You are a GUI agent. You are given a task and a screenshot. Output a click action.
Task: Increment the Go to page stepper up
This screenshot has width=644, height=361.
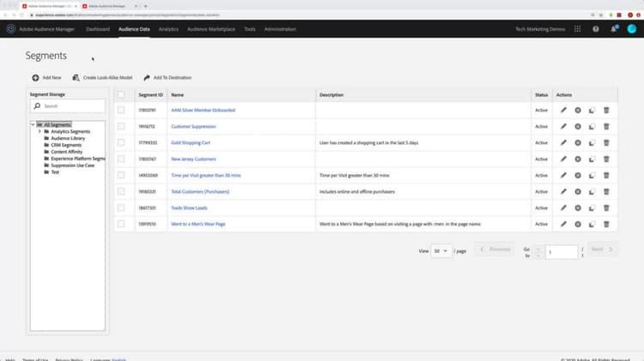click(x=538, y=249)
